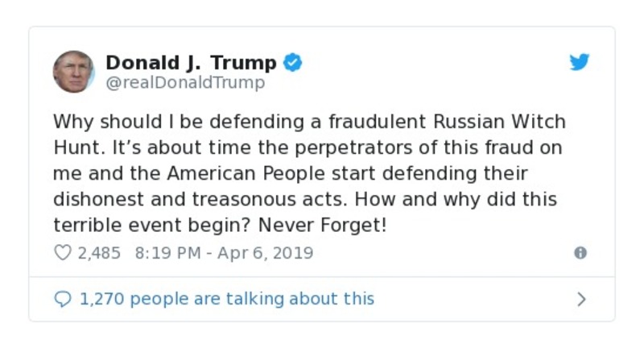Like the tweet with the heart icon

tap(63, 253)
